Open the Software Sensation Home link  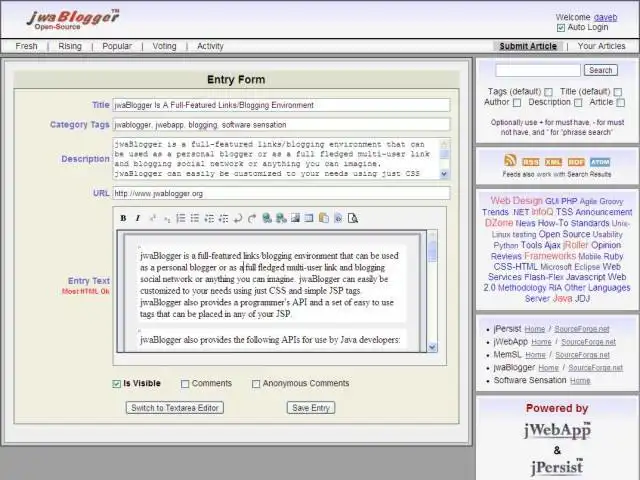point(580,380)
